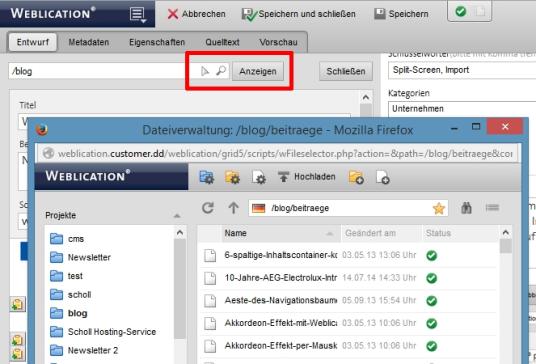Select the Newsletter 2 project folder
The image size is (536, 364).
pyautogui.click(x=84, y=350)
